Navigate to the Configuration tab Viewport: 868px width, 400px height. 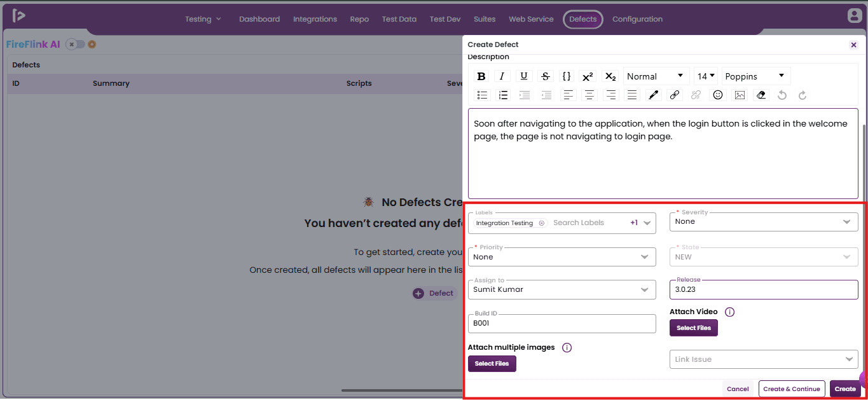[x=637, y=19]
